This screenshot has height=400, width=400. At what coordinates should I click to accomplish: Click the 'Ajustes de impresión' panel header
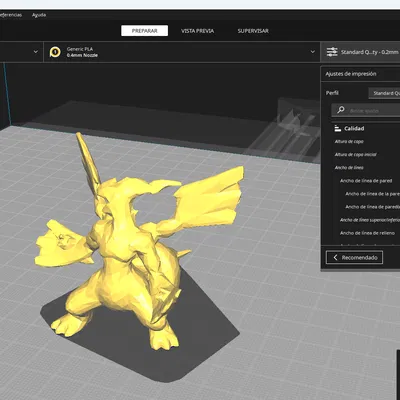(x=351, y=74)
